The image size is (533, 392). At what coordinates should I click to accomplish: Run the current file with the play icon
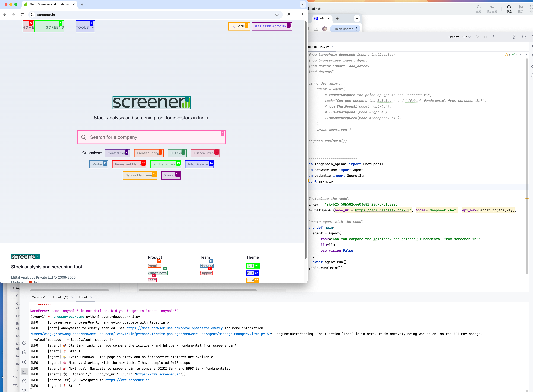477,37
